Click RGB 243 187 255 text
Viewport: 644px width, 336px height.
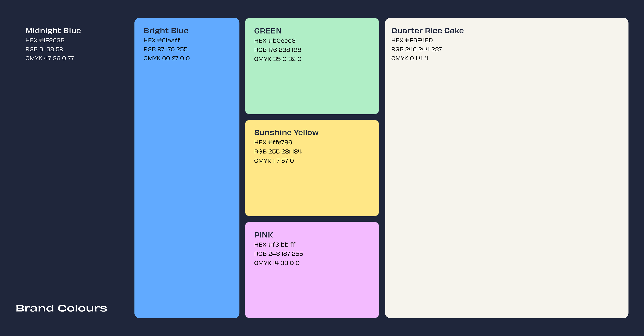279,254
